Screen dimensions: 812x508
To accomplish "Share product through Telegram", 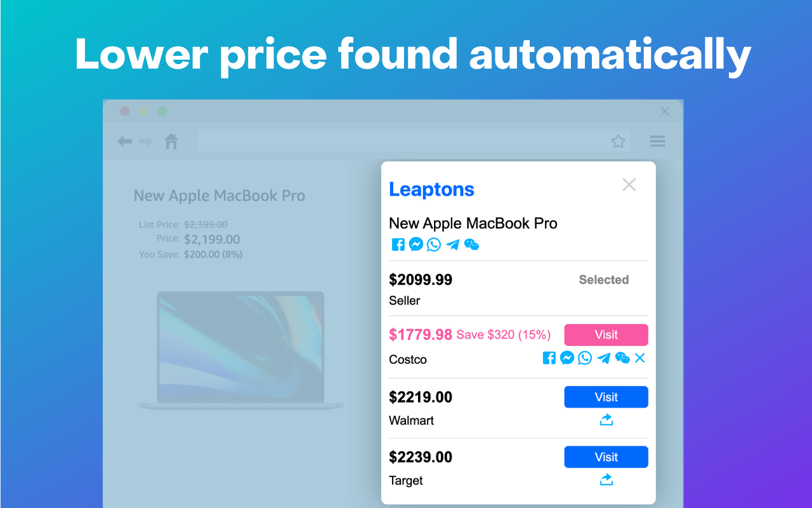I will 452,244.
